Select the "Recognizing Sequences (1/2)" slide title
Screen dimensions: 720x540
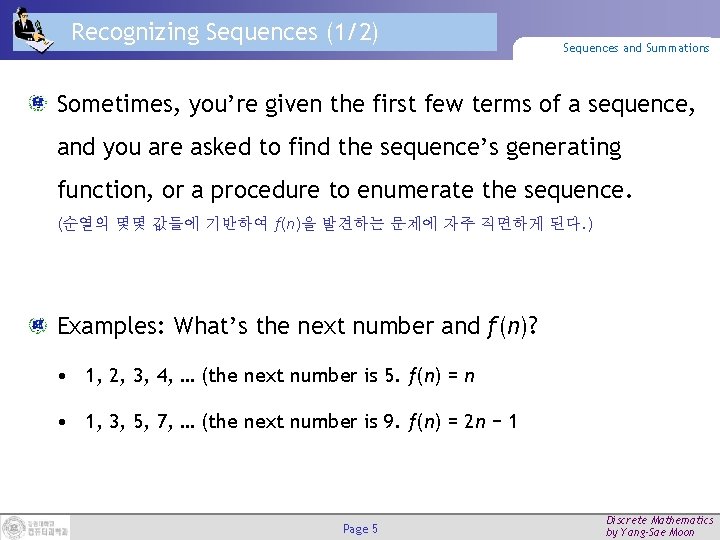(x=225, y=32)
